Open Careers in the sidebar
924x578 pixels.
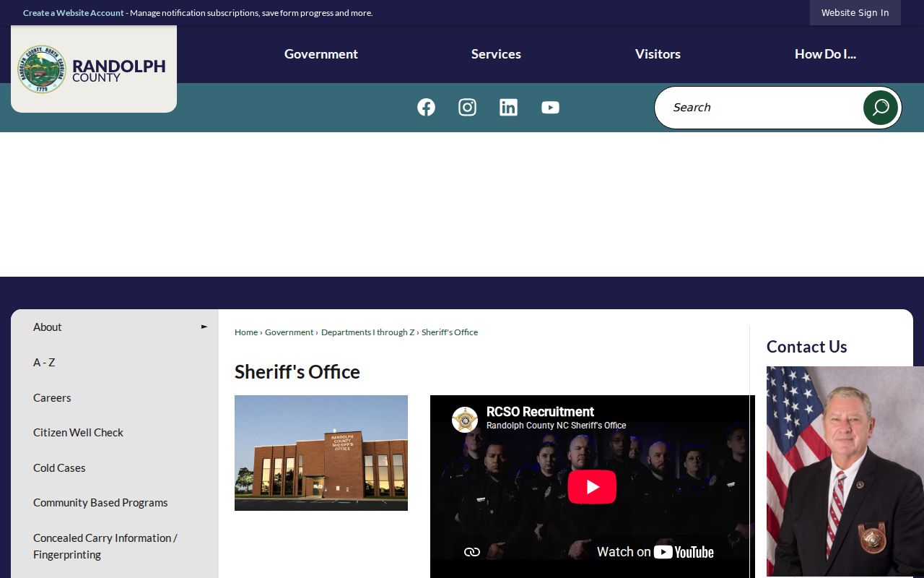52,398
